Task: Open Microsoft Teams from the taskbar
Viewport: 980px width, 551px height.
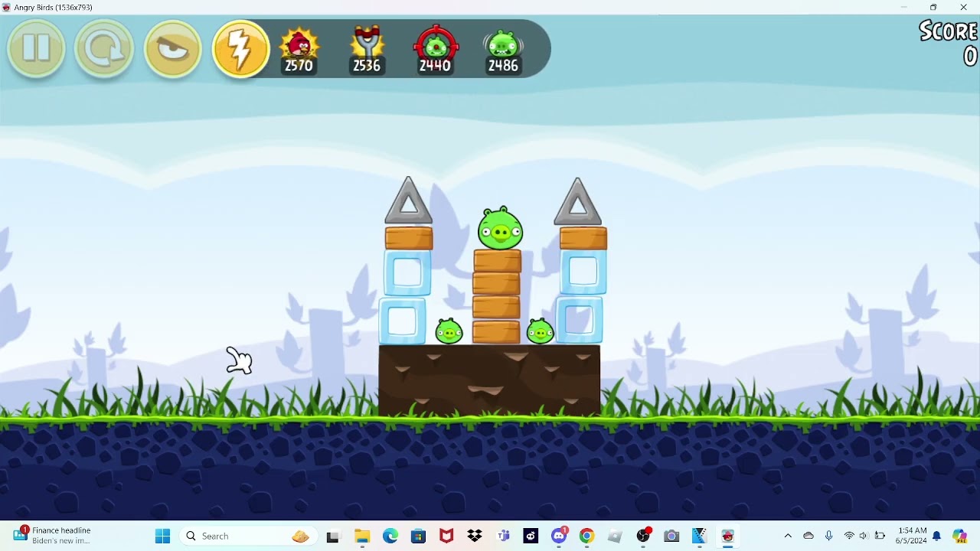Action: (503, 536)
